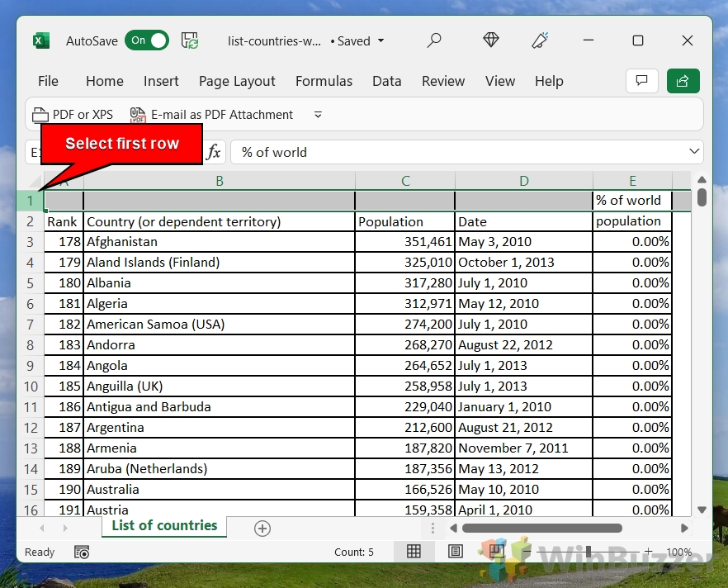Switch to the Home tab
The height and width of the screenshot is (588, 728).
coord(105,81)
